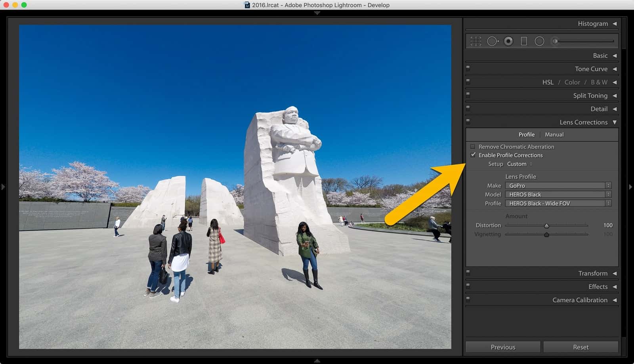Open the Profile dropdown HERO5 Black - Wide FOV
Screen dimensions: 634x364
(x=558, y=203)
